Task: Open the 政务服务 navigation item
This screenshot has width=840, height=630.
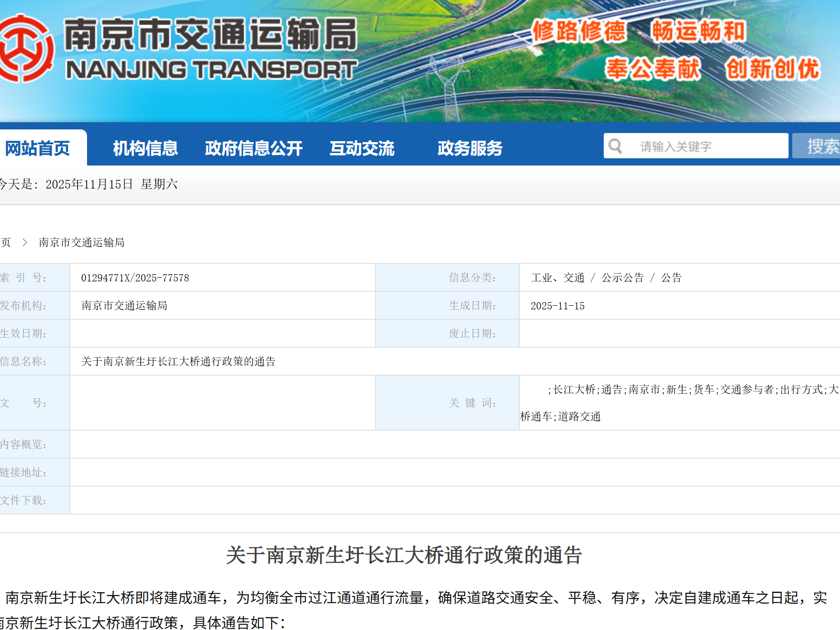Action: pyautogui.click(x=470, y=148)
